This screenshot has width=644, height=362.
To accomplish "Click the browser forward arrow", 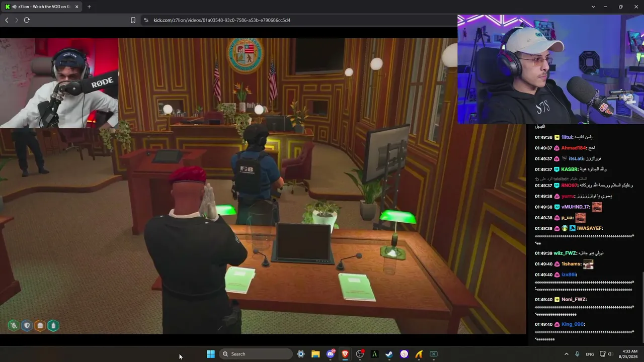I will [17, 20].
